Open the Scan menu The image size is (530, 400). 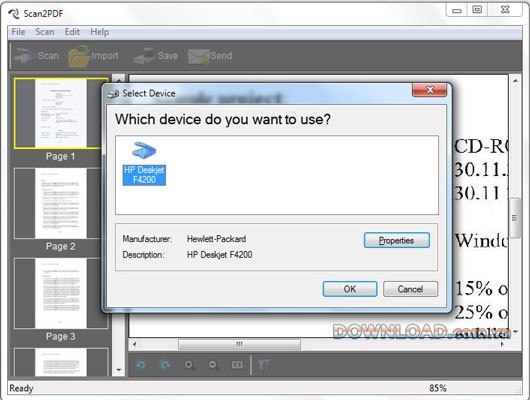[x=45, y=32]
